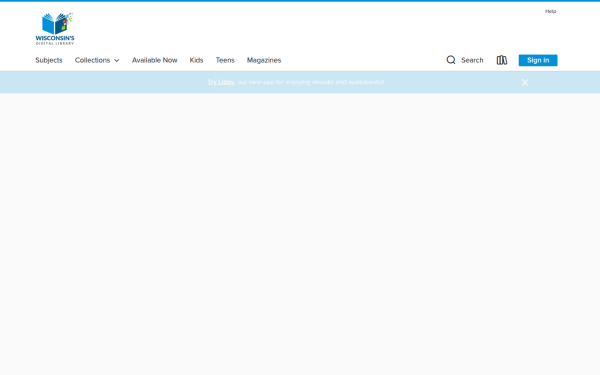This screenshot has width=600, height=375.
Task: Expand the Collections dropdown menu
Action: tap(97, 60)
